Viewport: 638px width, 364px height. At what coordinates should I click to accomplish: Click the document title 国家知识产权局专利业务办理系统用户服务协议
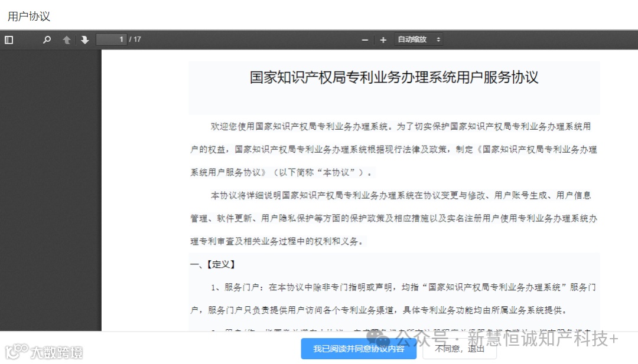coord(394,77)
